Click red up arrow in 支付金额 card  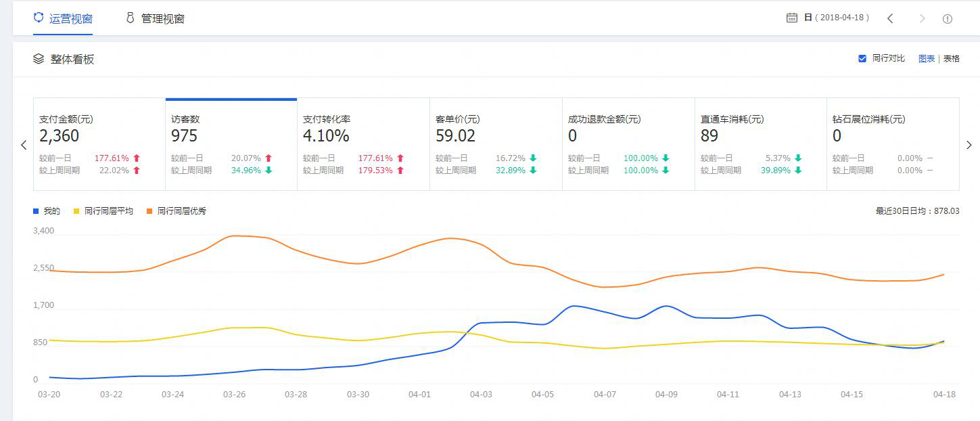click(137, 158)
